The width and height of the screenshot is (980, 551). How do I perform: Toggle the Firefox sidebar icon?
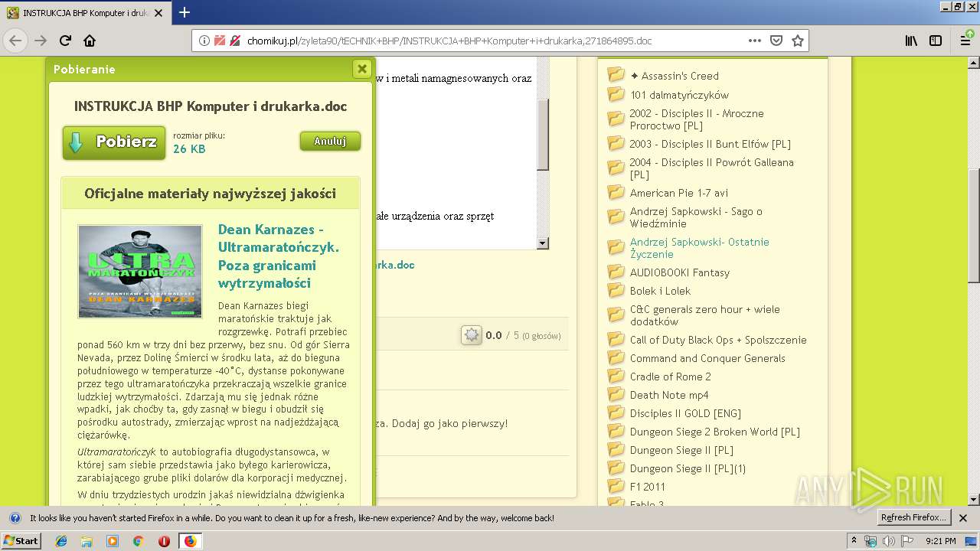click(936, 41)
